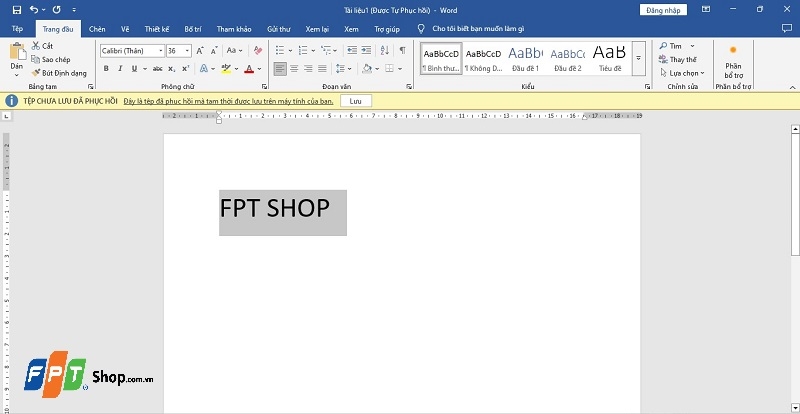The width and height of the screenshot is (800, 414).
Task: Toggle subscript formatting
Action: 171,68
